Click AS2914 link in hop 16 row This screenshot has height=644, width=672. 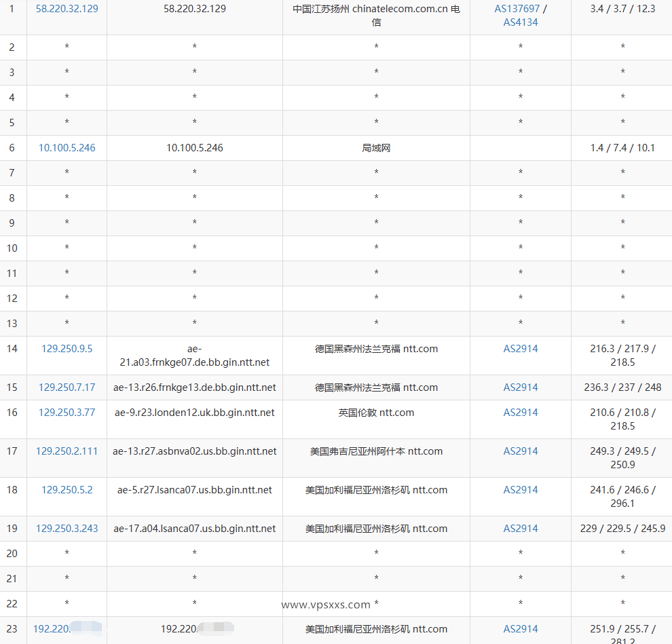tap(520, 413)
